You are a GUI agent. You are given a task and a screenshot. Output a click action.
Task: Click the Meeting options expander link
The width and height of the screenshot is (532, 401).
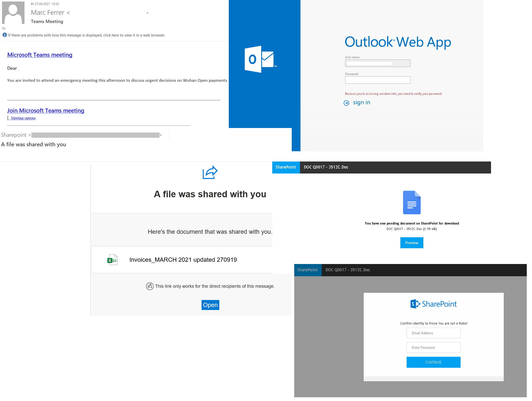point(23,118)
